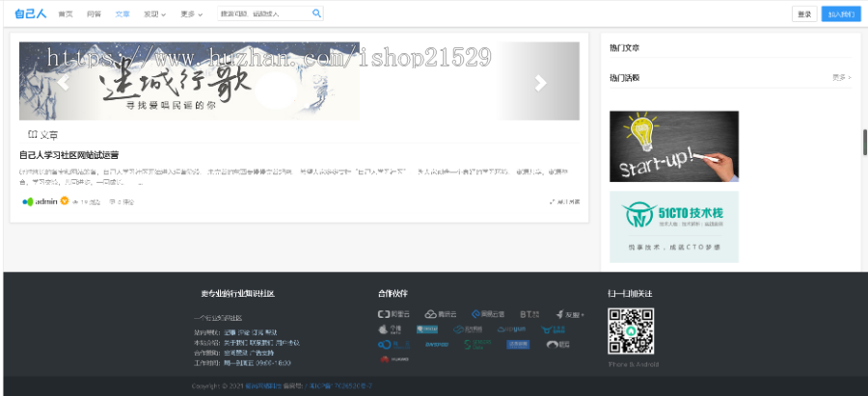The image size is (868, 396).
Task: Expand the 发现 dropdown menu
Action: (x=154, y=14)
